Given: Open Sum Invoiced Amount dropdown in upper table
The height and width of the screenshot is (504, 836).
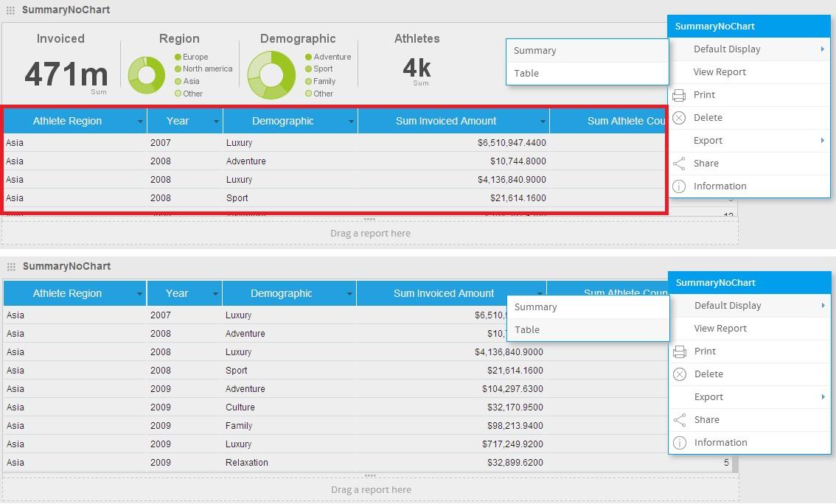Looking at the screenshot, I should (x=543, y=122).
